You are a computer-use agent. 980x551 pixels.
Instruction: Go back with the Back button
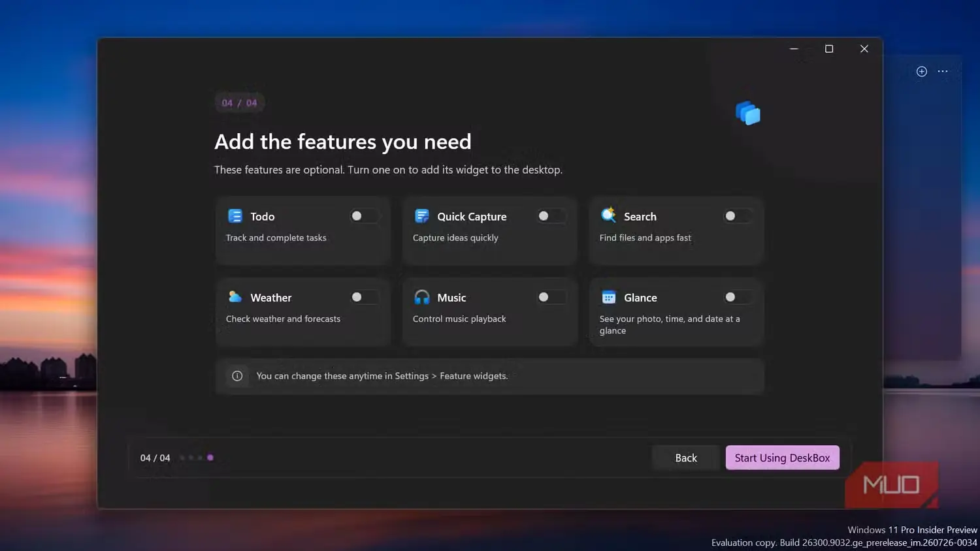click(x=686, y=458)
